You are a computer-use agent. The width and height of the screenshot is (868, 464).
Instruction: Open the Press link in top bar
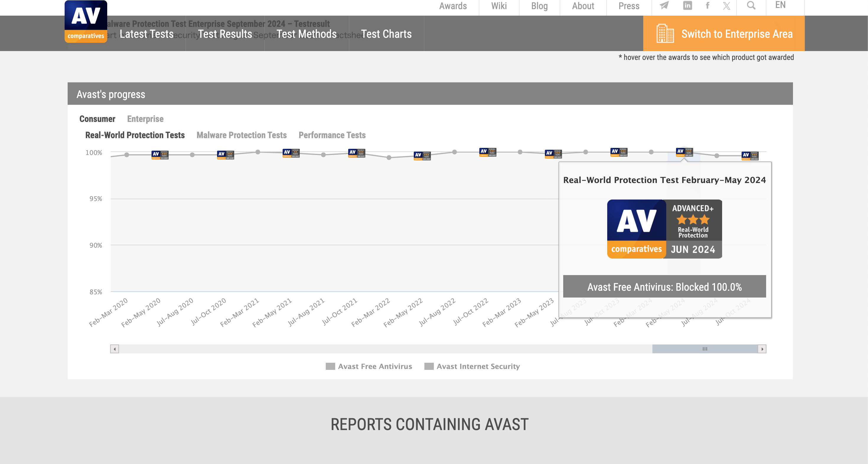tap(629, 6)
